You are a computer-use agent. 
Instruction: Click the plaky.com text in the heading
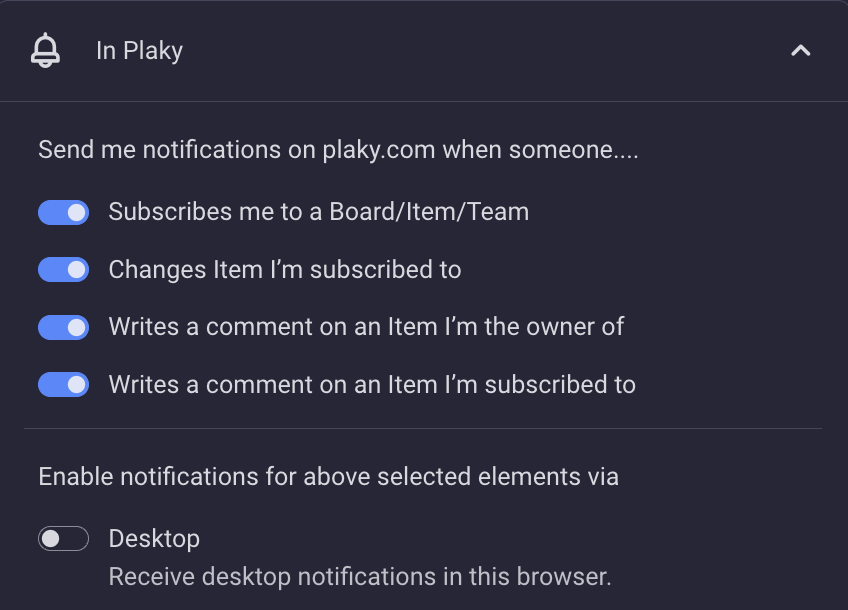(x=379, y=150)
